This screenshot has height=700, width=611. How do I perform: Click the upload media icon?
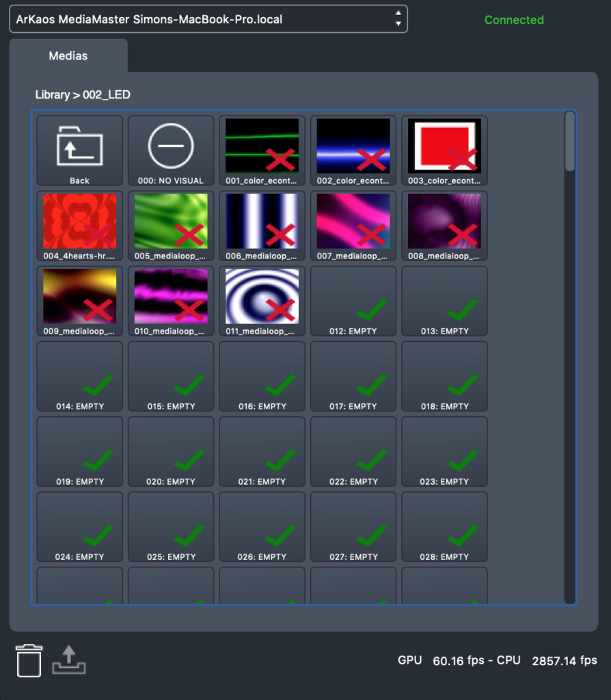click(x=69, y=660)
